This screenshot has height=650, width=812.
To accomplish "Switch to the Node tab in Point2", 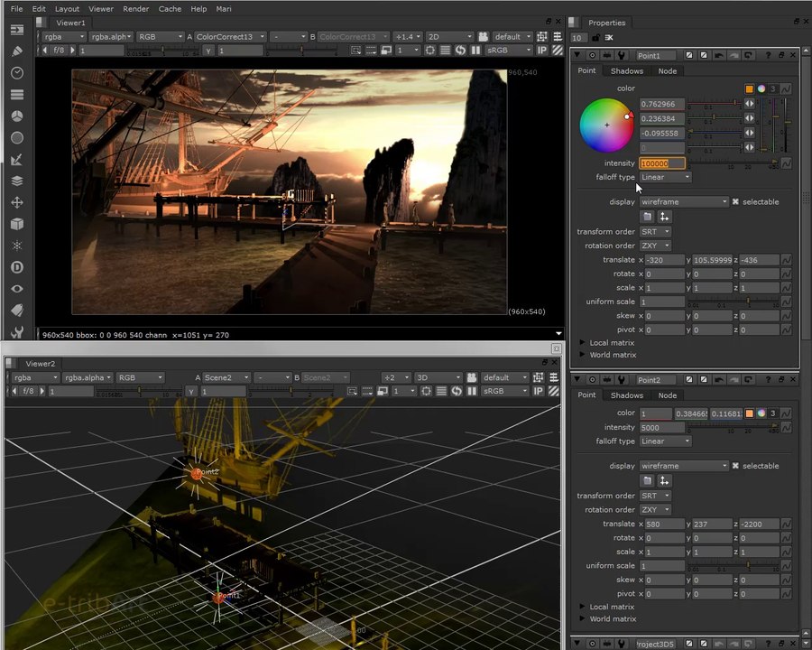I will pos(667,395).
